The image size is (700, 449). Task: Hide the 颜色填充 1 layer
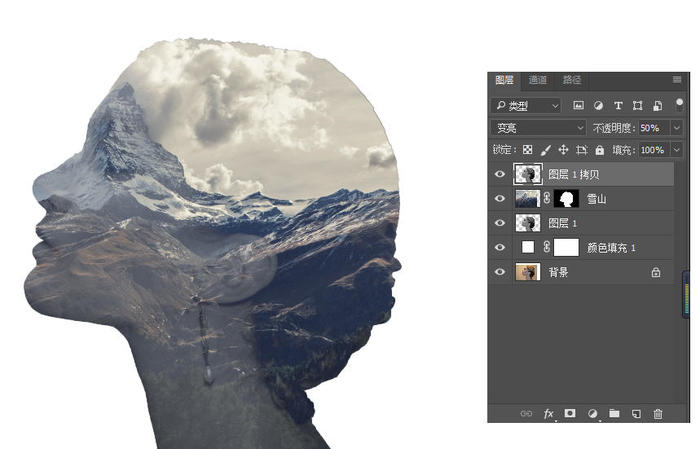click(500, 247)
